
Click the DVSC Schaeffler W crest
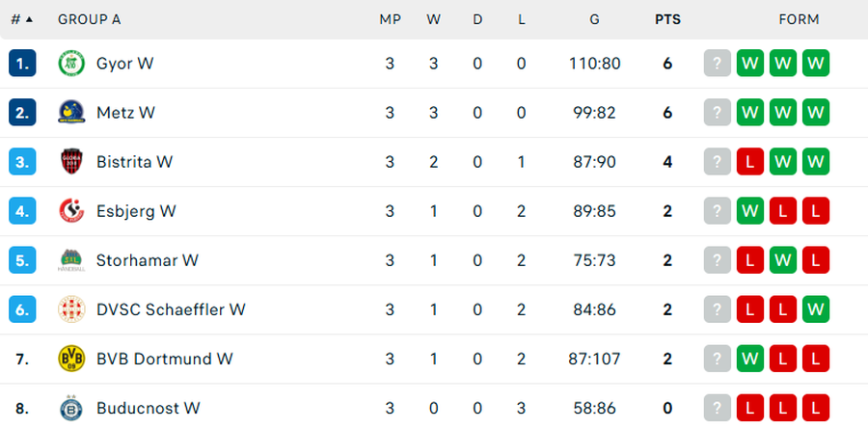coord(71,309)
